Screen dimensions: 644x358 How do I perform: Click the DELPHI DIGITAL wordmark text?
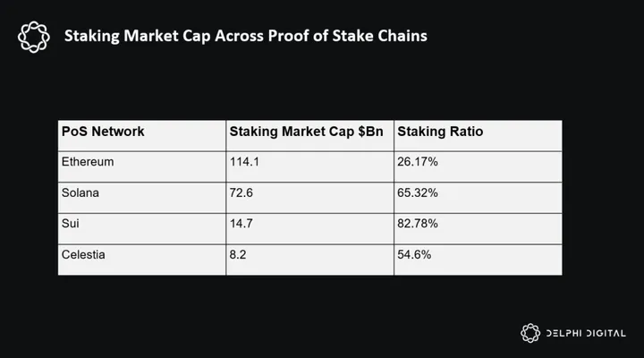tap(589, 333)
